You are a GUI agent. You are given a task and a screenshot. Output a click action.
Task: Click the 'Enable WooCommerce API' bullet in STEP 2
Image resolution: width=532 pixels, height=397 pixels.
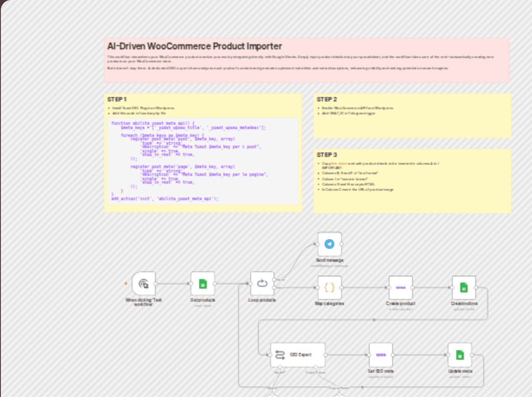click(x=357, y=108)
